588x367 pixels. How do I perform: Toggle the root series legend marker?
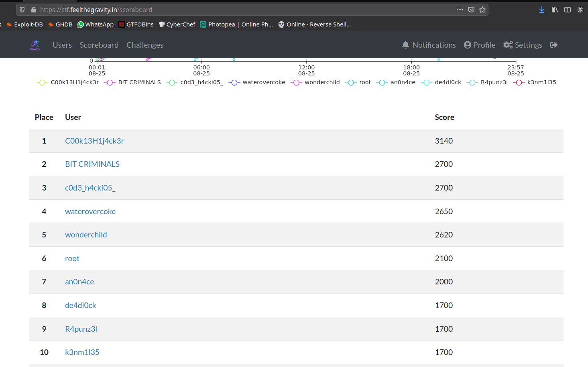tap(351, 82)
